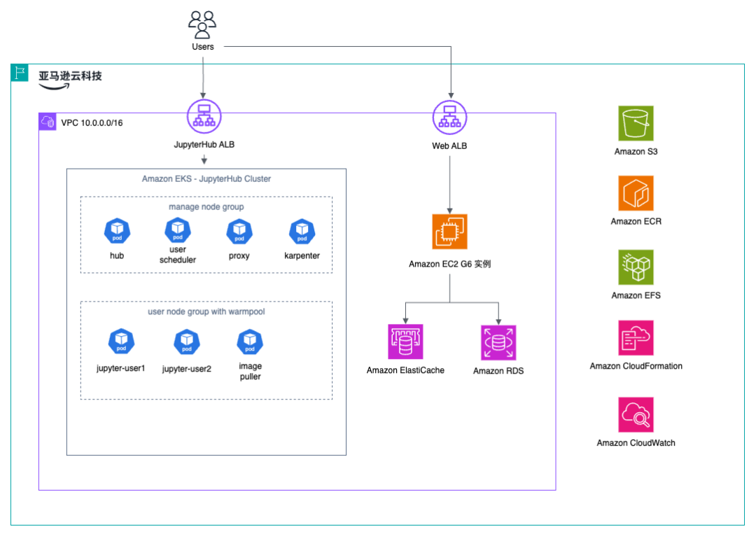This screenshot has width=756, height=536.
Task: Select the 'karpenter' pod label
Action: (302, 256)
